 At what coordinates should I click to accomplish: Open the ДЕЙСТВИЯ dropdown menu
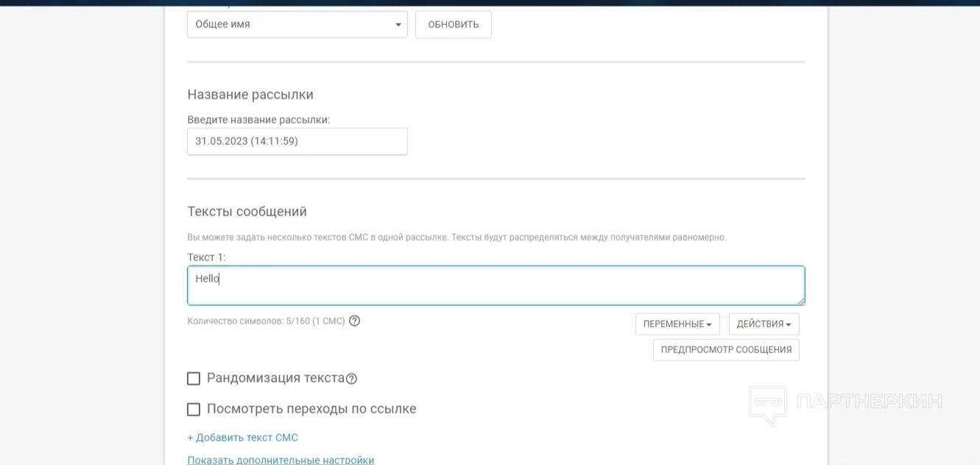764,324
